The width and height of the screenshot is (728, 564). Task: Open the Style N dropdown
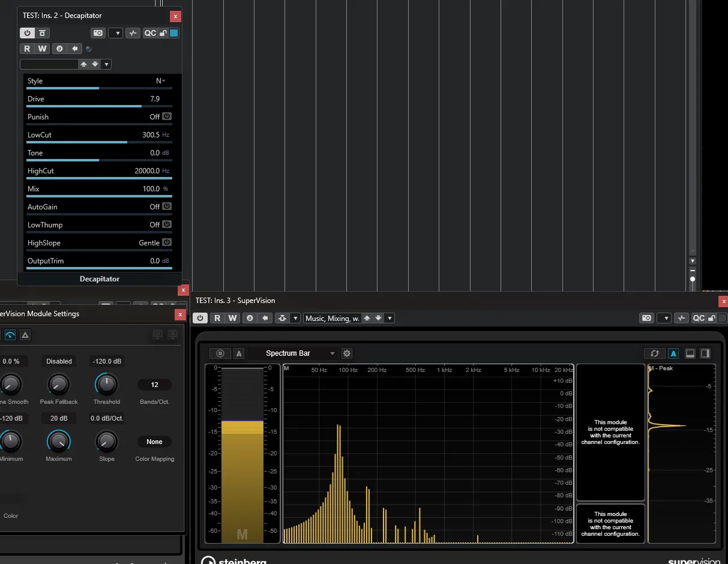[161, 81]
